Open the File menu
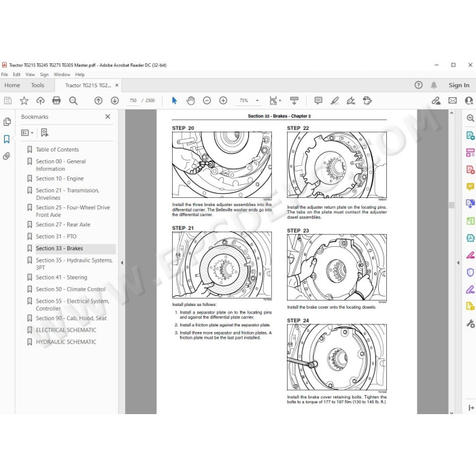Viewport: 476px width, 476px height. pos(5,74)
